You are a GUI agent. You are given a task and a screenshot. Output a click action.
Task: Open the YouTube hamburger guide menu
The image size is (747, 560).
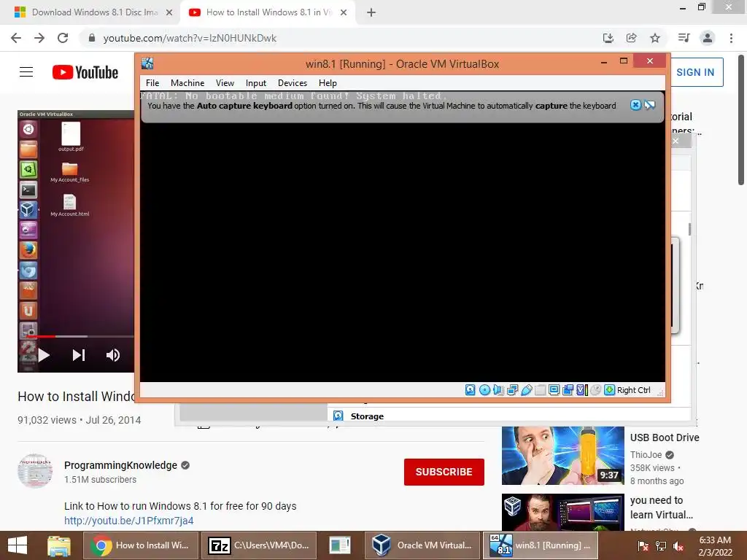(26, 72)
